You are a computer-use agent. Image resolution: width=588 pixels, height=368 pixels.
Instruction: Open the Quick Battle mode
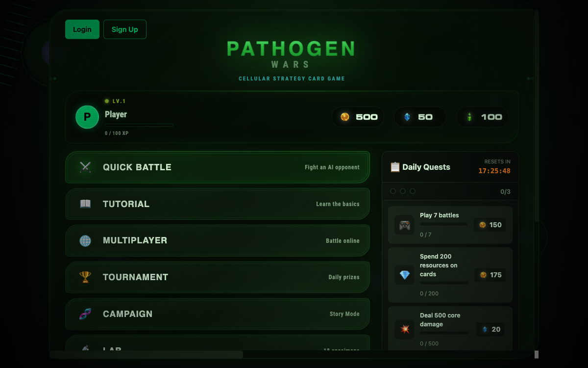(217, 167)
